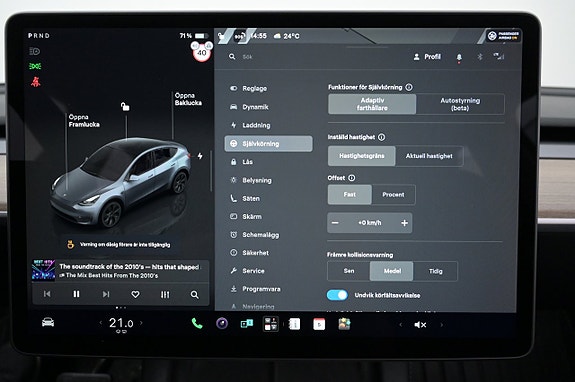Tap the 21.0 temperature display
Viewport: 575px width, 382px height.
tap(121, 323)
